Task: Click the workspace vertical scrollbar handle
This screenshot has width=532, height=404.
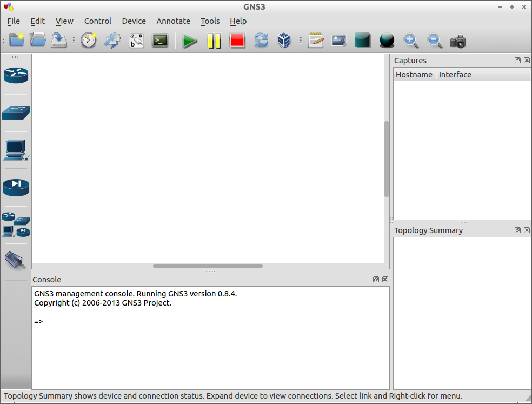Action: point(387,159)
